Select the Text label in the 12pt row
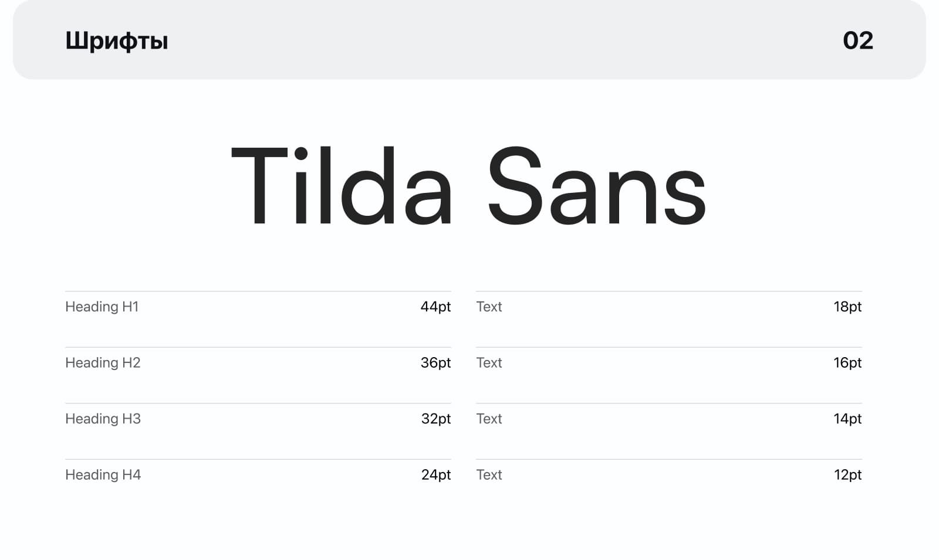Image resolution: width=939 pixels, height=560 pixels. (x=489, y=475)
